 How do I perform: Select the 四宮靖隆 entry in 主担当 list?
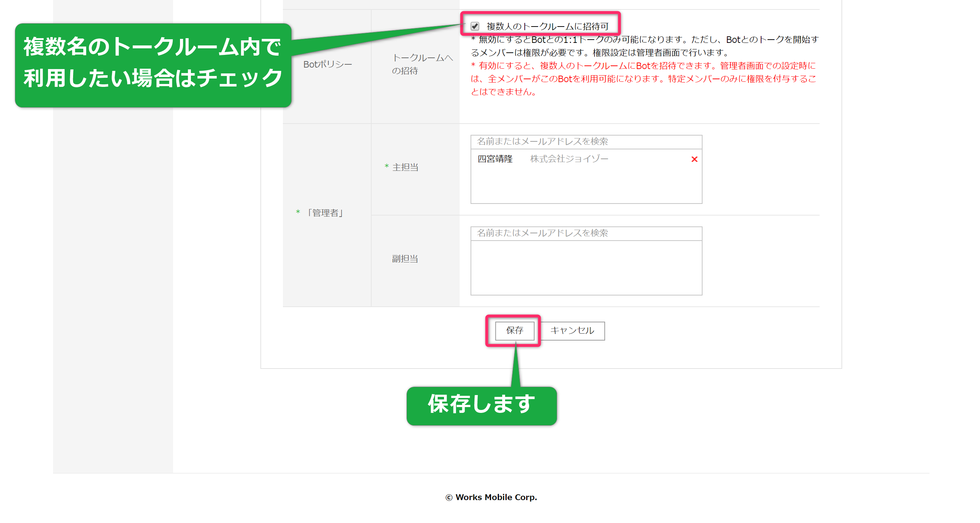(x=495, y=159)
